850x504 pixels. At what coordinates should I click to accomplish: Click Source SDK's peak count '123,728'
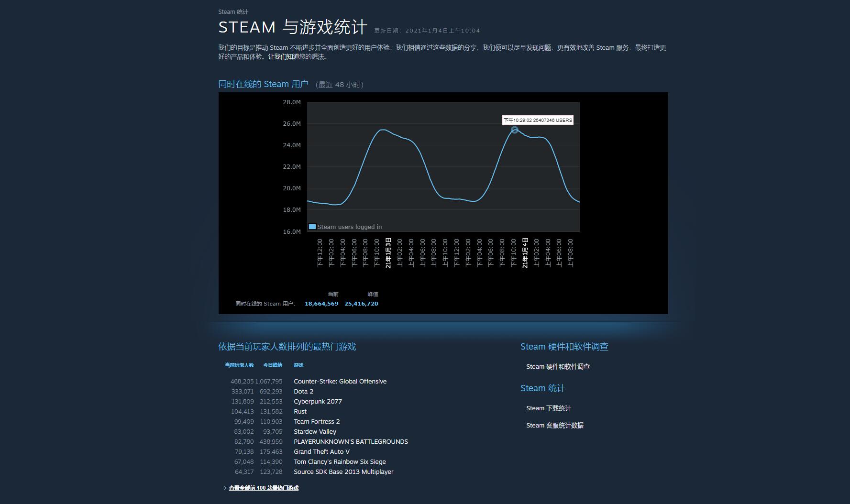(x=271, y=471)
